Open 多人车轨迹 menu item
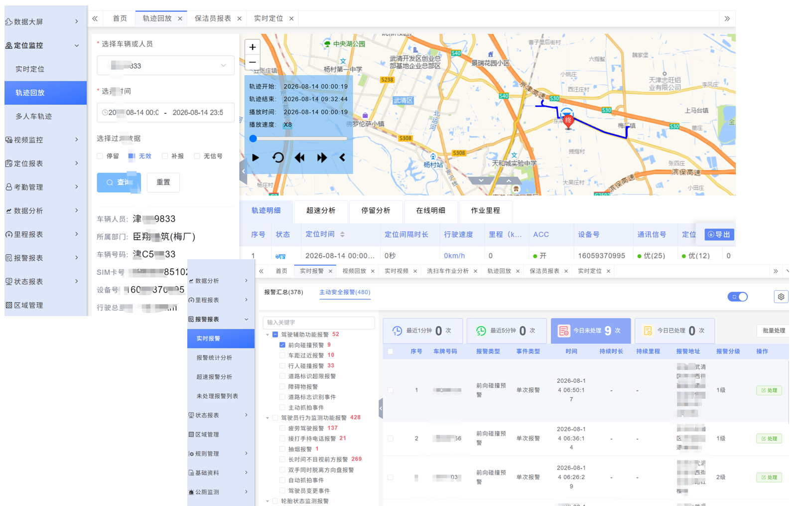 coord(45,116)
